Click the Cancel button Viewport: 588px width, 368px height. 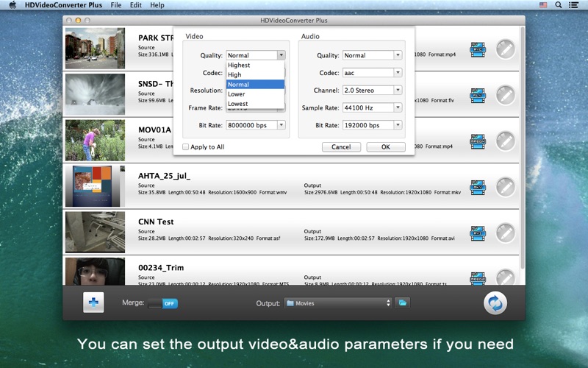click(341, 146)
